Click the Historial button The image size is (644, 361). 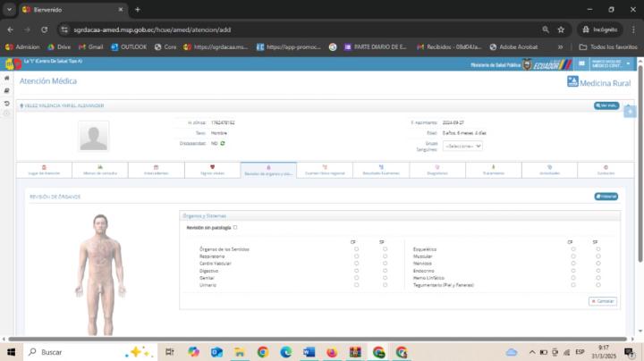[606, 196]
